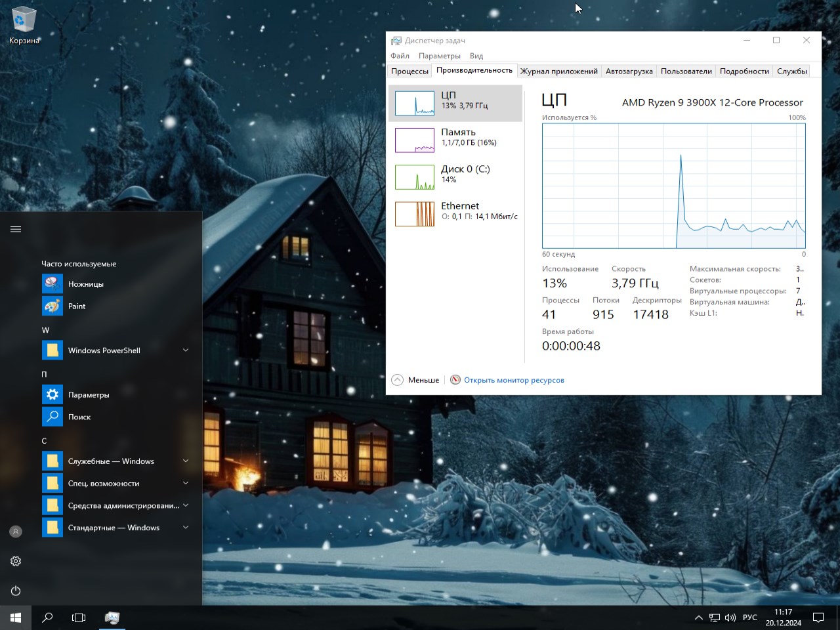Image resolution: width=840 pixels, height=630 pixels.
Task: Click the CPU usage history graph
Action: point(674,186)
